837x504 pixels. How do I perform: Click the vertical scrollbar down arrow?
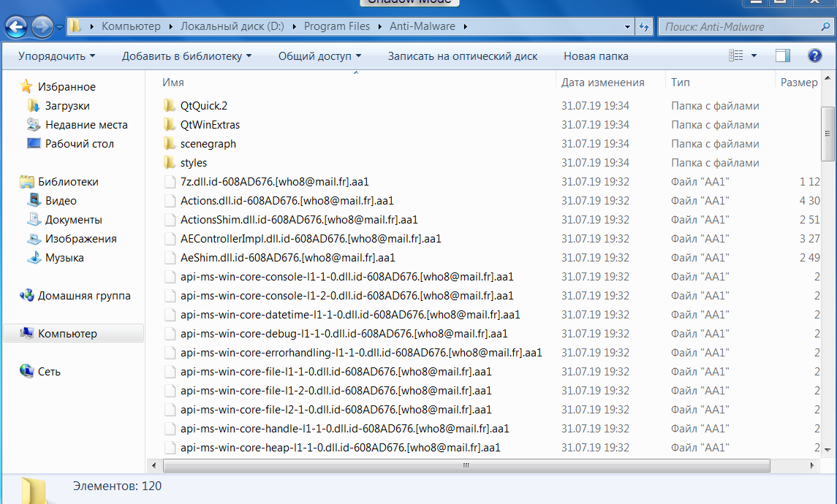827,450
